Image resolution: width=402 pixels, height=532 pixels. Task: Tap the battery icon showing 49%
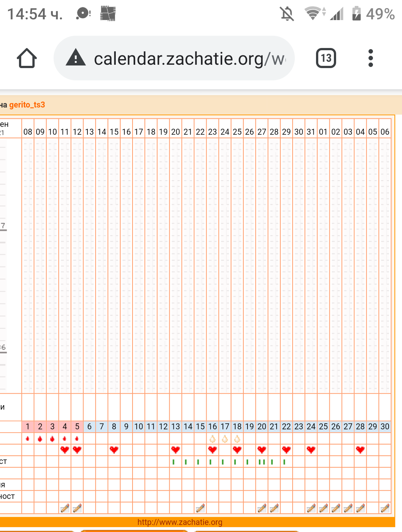357,13
